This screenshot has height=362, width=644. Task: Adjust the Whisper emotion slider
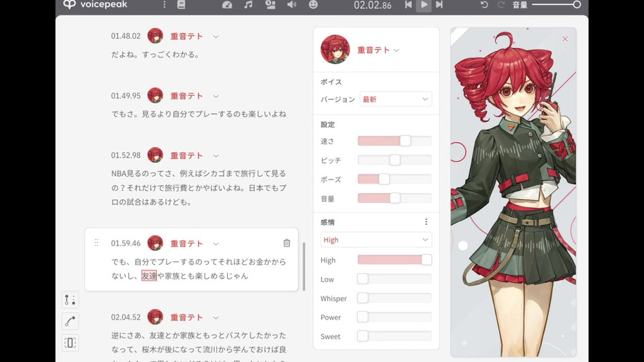coord(394,298)
